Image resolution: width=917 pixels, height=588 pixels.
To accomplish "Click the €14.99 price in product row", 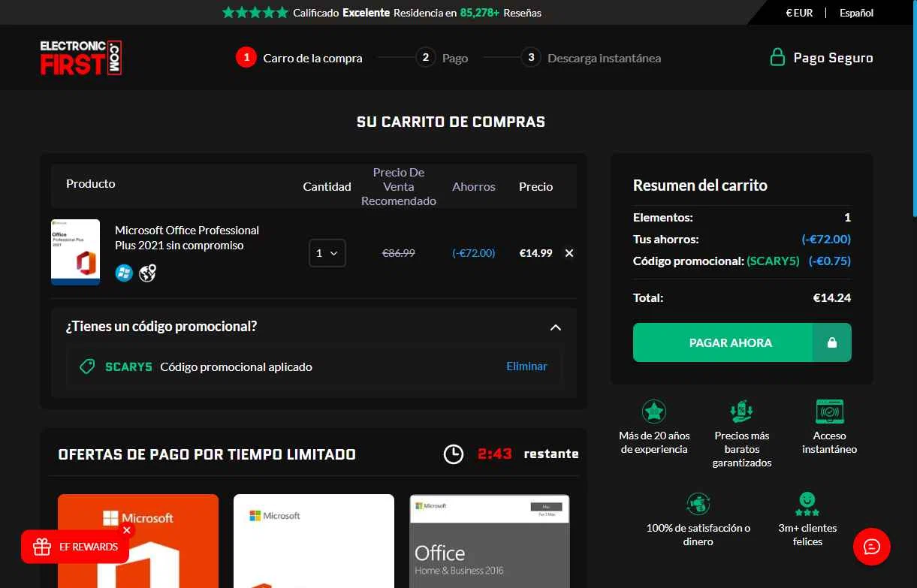I will pos(536,253).
